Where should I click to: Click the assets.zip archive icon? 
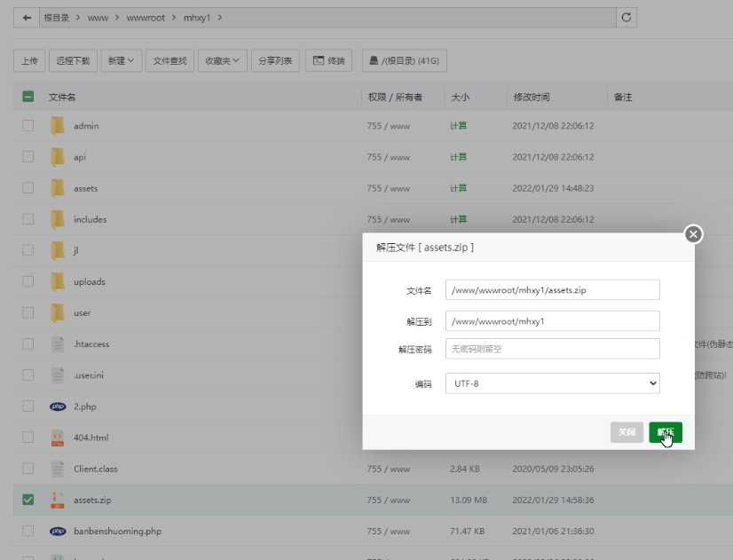coord(58,500)
